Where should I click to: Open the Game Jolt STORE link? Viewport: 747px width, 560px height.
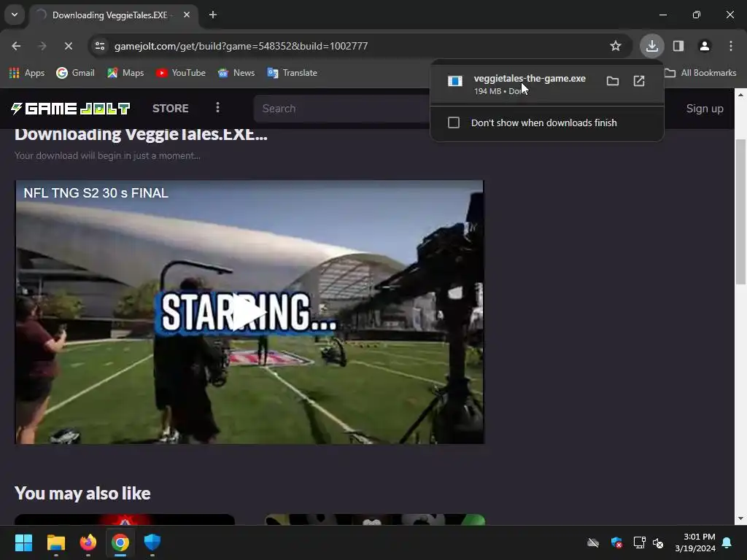coord(171,109)
